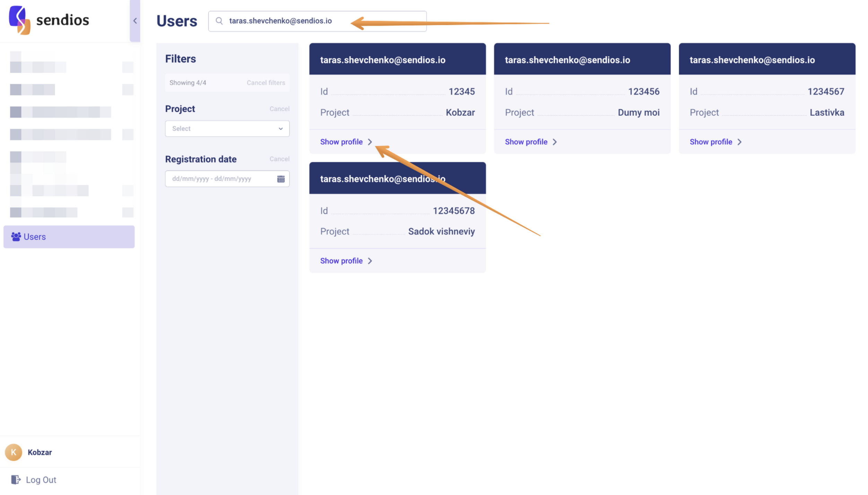Click the Users group icon in sidebar
Screen dimensions: 868x495
[16, 237]
